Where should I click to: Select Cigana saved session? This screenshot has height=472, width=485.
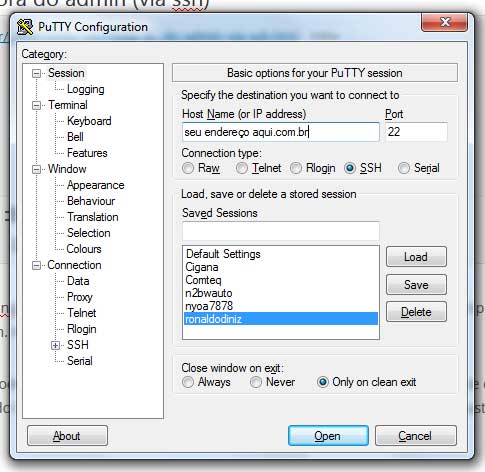281,267
